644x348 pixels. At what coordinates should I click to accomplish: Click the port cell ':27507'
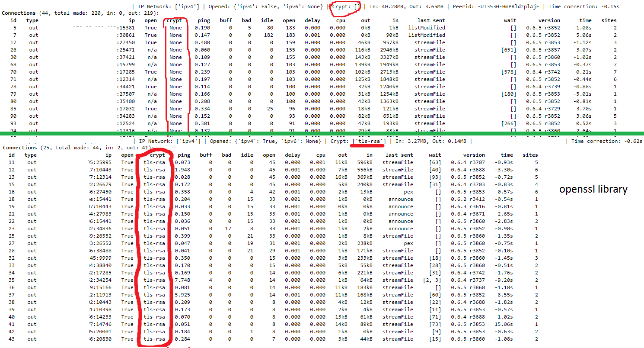(x=126, y=94)
